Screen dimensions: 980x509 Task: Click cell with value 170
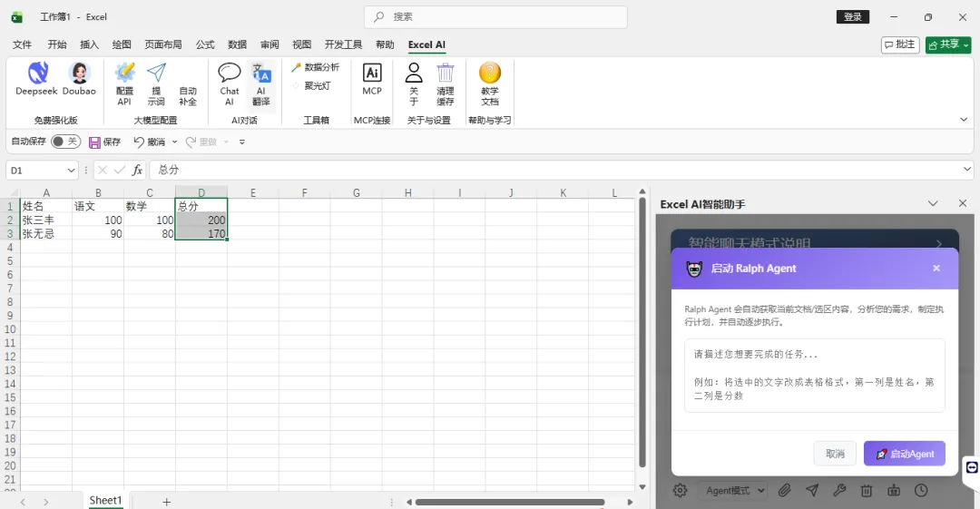[201, 234]
